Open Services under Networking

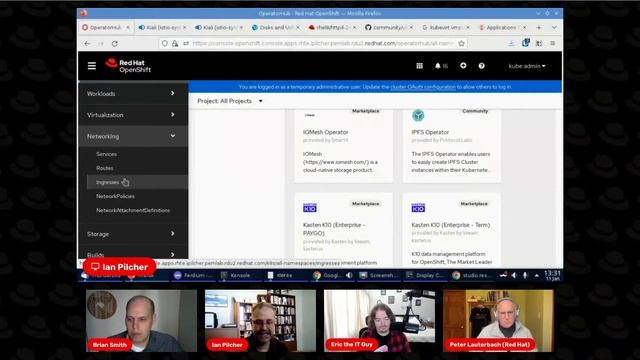[x=107, y=154]
